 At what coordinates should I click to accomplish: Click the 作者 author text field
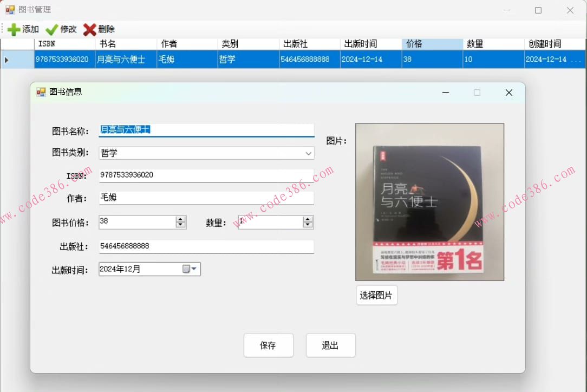point(206,197)
